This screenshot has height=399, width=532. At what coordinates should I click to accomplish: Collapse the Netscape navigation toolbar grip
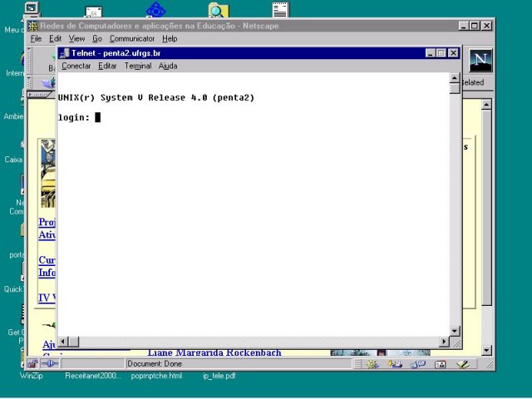coord(29,60)
